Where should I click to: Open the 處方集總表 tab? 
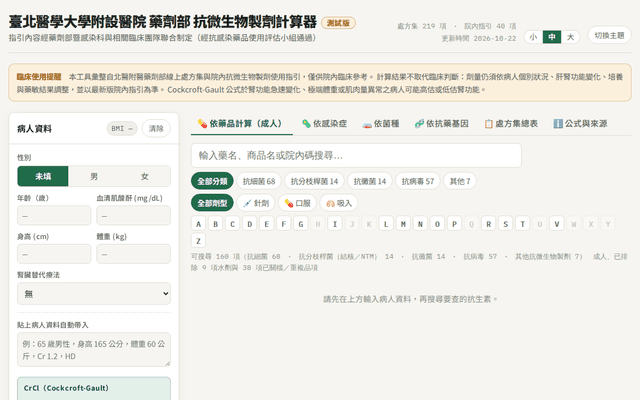point(511,124)
